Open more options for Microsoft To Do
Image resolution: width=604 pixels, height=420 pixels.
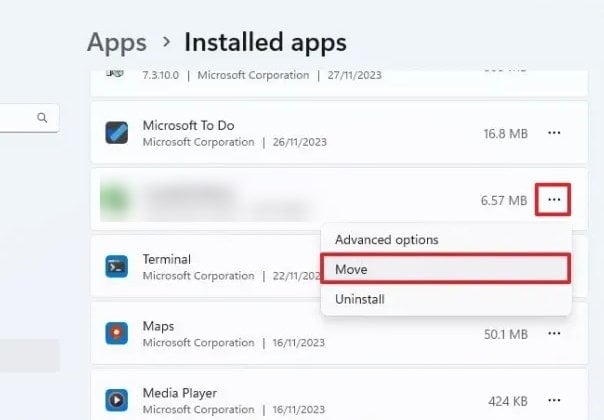[554, 133]
